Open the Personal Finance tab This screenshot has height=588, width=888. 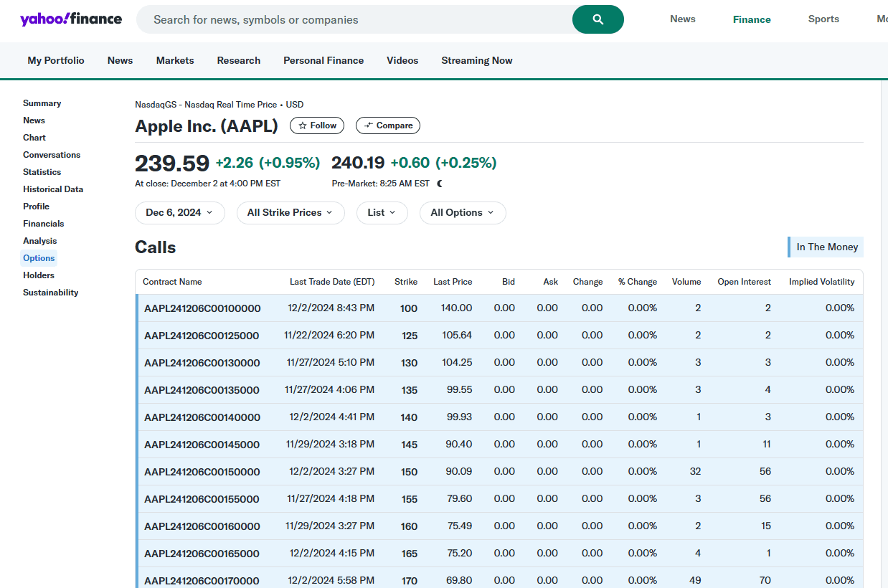pos(323,60)
